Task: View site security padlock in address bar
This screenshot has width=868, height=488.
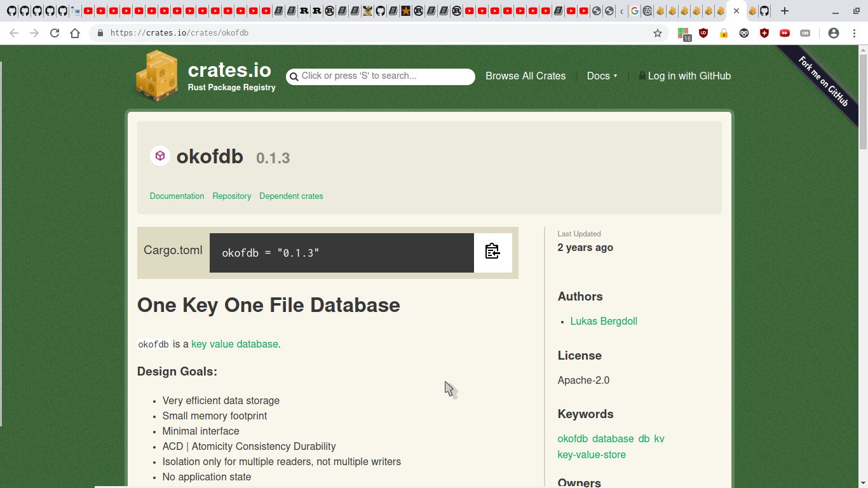Action: click(x=100, y=33)
